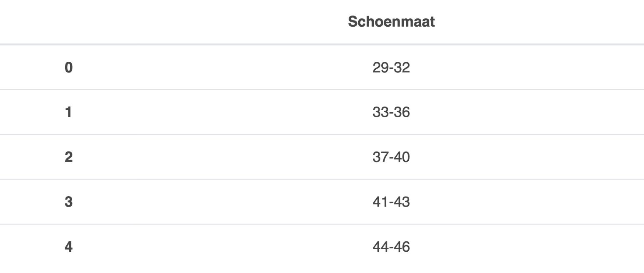The height and width of the screenshot is (273, 644).
Task: Click the 29-32 shoe size cell
Action: (x=391, y=68)
